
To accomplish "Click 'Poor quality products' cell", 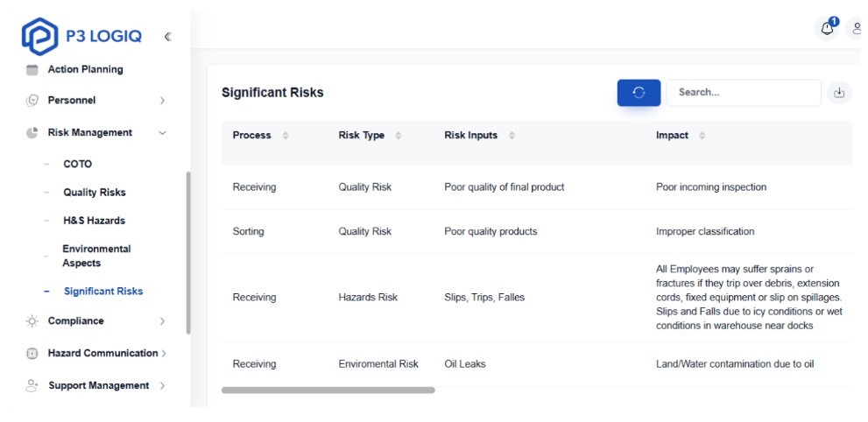I will point(490,231).
